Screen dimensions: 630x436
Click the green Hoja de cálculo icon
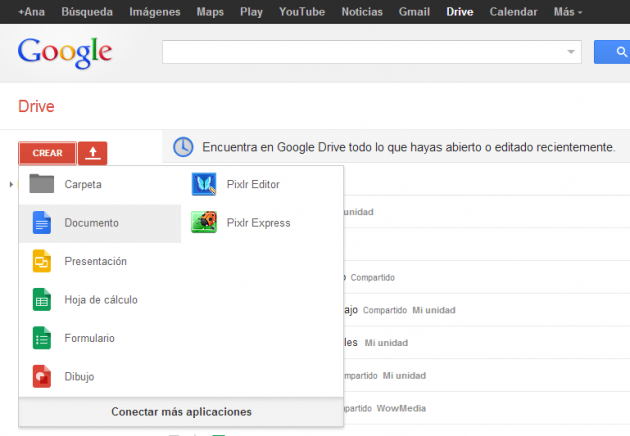pyautogui.click(x=42, y=299)
